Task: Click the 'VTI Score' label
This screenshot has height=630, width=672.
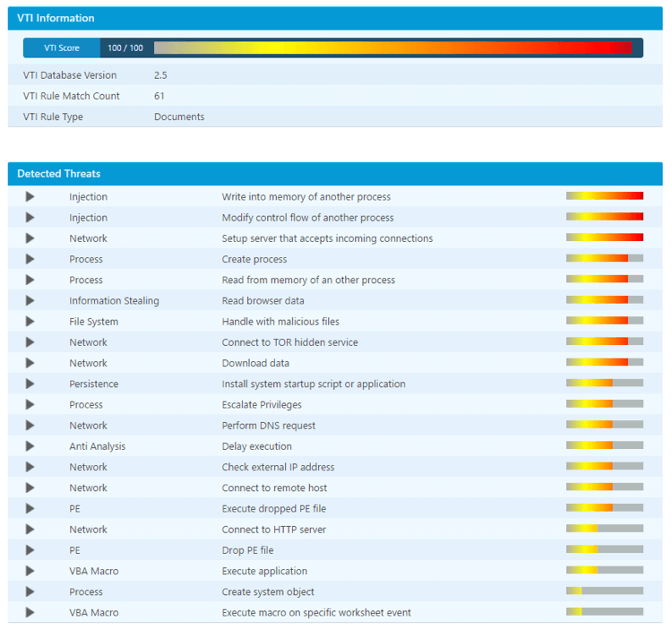Action: coord(62,48)
